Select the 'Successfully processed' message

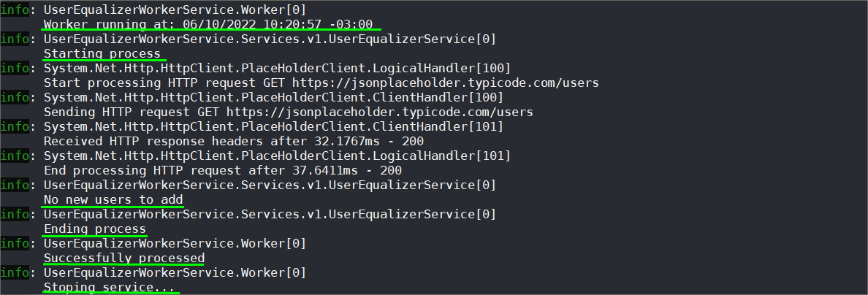[x=124, y=258]
